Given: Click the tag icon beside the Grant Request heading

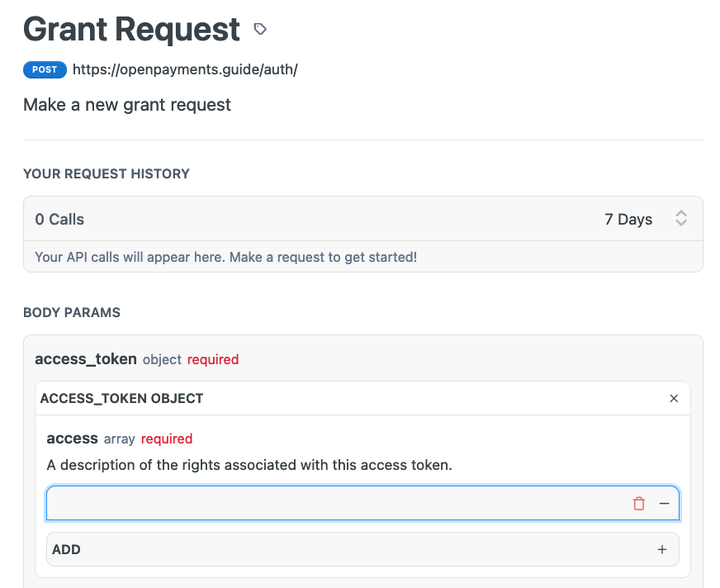Looking at the screenshot, I should pyautogui.click(x=260, y=29).
